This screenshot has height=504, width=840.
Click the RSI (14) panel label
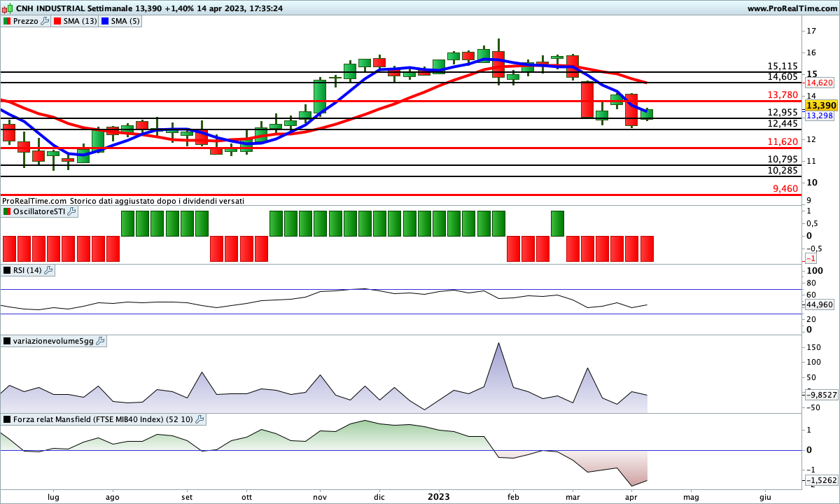click(27, 270)
